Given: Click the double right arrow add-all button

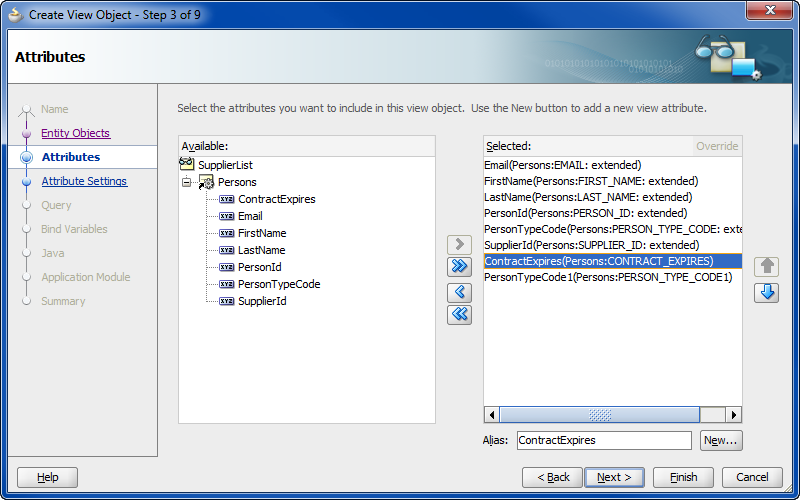Looking at the screenshot, I should tap(459, 266).
